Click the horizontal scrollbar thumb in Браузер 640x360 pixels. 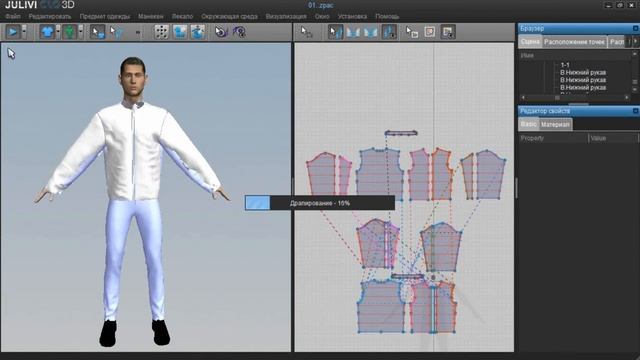point(557,98)
